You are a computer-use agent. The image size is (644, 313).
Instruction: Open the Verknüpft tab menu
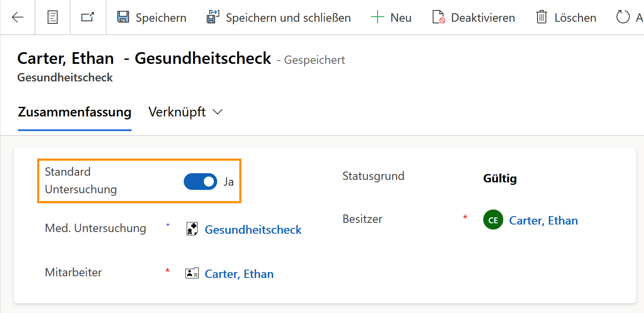177,112
